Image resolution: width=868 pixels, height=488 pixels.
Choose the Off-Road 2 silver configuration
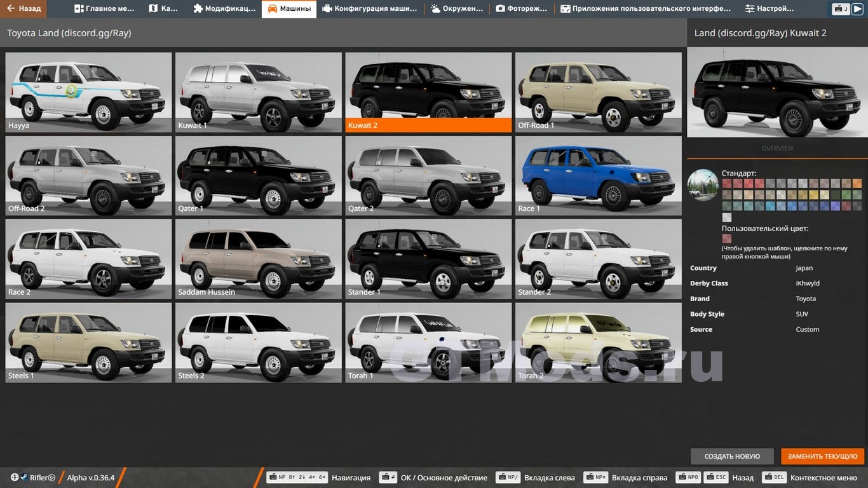[x=88, y=175]
